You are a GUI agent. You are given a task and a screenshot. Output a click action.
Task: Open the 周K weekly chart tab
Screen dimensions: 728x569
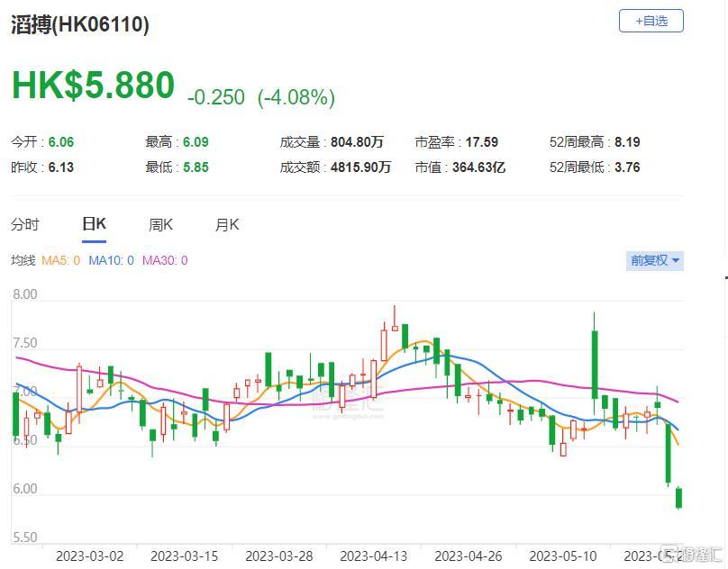pyautogui.click(x=160, y=225)
